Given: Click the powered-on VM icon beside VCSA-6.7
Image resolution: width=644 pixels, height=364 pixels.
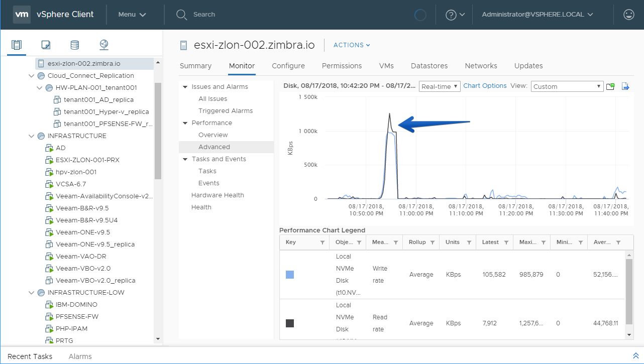Looking at the screenshot, I should 49,184.
